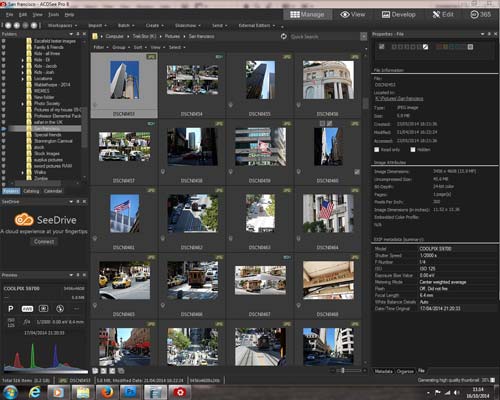500x400 pixels.
Task: Click the AWB white balance icon in Preview
Action: point(27,309)
